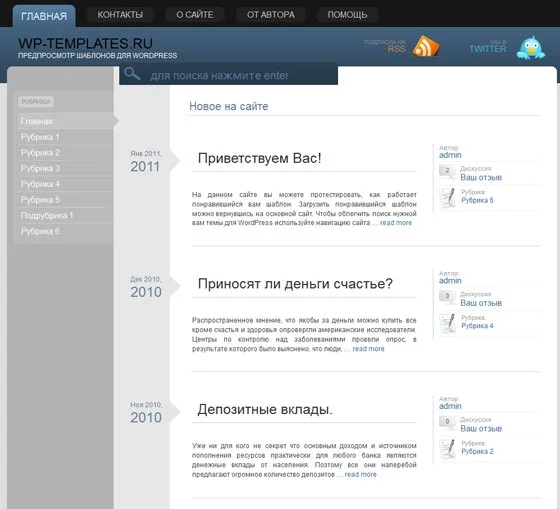Click the WP-TEMPLATES.RU site title

(85, 44)
